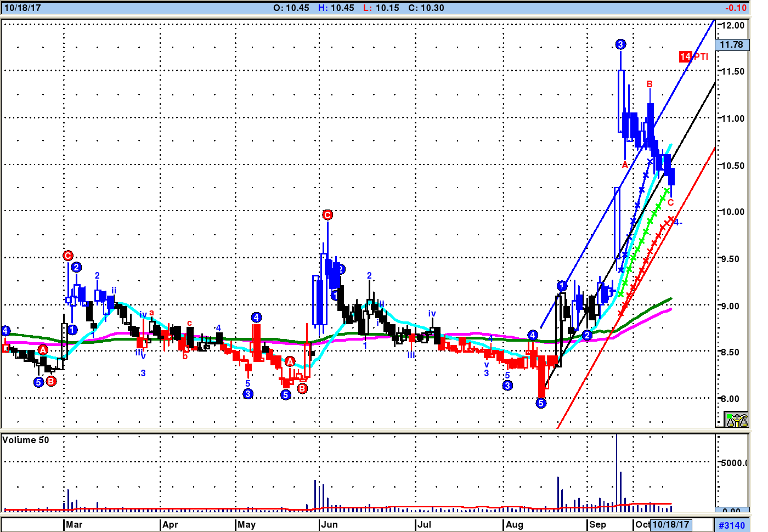Click the -0.10 change value in header
The width and height of the screenshot is (768, 532).
tap(736, 8)
